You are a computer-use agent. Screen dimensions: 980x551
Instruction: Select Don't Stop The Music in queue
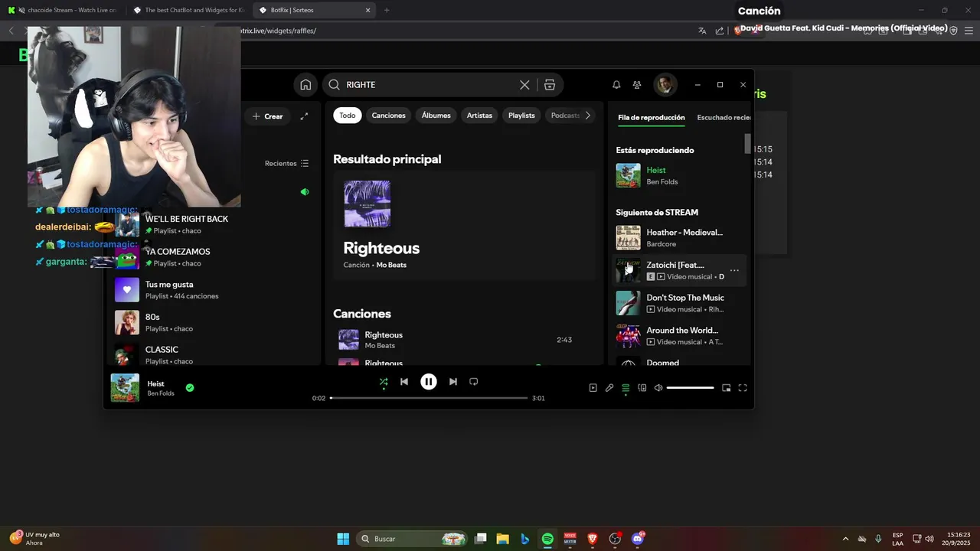point(678,303)
